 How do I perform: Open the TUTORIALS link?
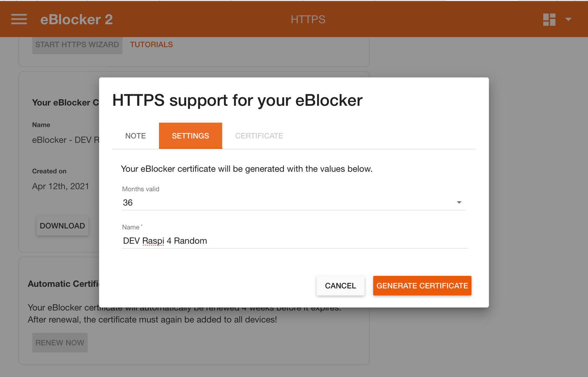[151, 45]
